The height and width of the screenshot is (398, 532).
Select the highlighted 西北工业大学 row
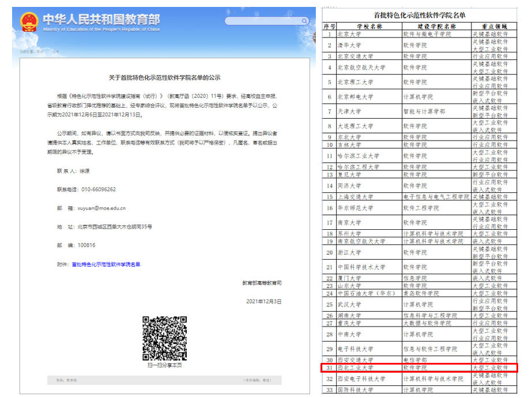pyautogui.click(x=419, y=367)
